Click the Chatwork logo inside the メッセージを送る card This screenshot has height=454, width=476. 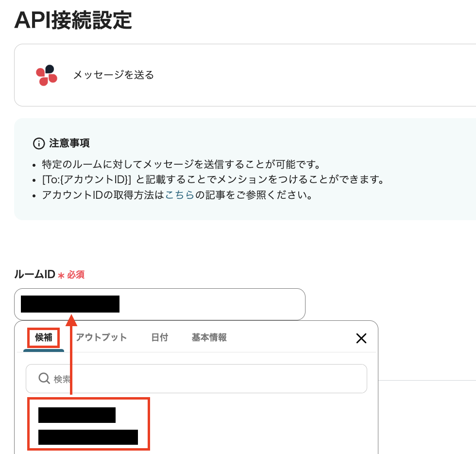pyautogui.click(x=46, y=75)
